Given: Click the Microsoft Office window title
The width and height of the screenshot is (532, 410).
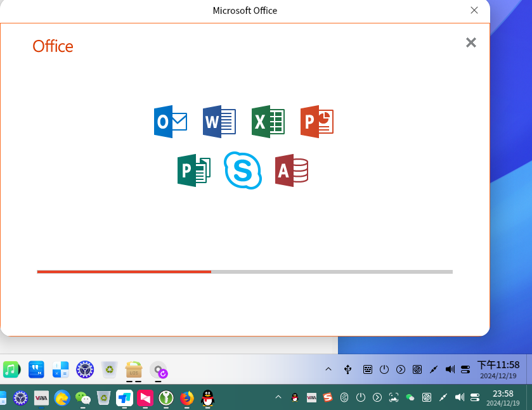Looking at the screenshot, I should (x=245, y=11).
